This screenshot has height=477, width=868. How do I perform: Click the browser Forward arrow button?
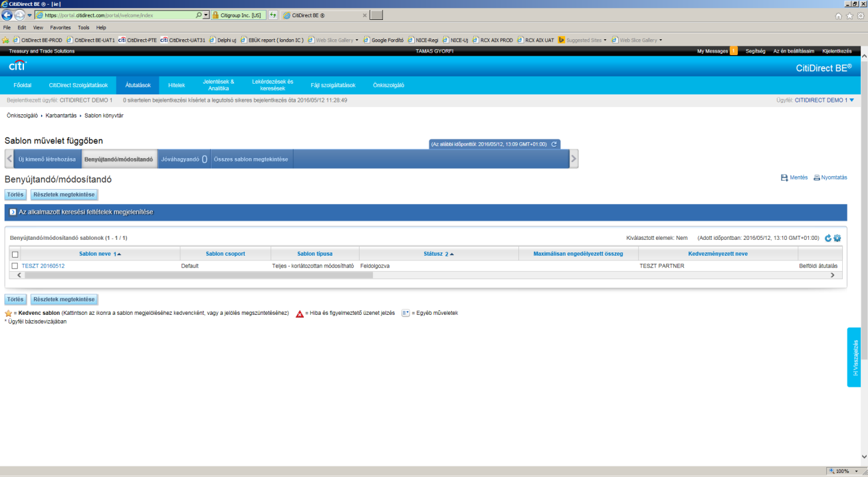(19, 15)
